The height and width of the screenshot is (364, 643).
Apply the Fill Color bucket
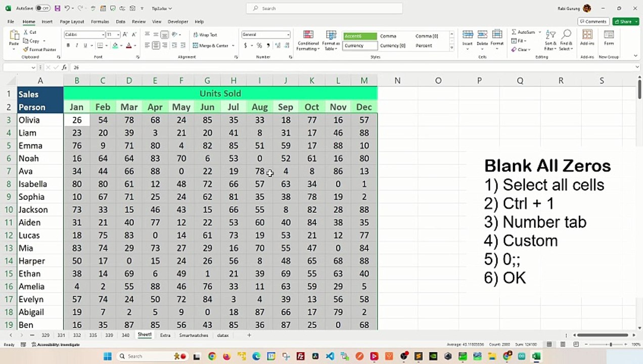[x=115, y=45]
